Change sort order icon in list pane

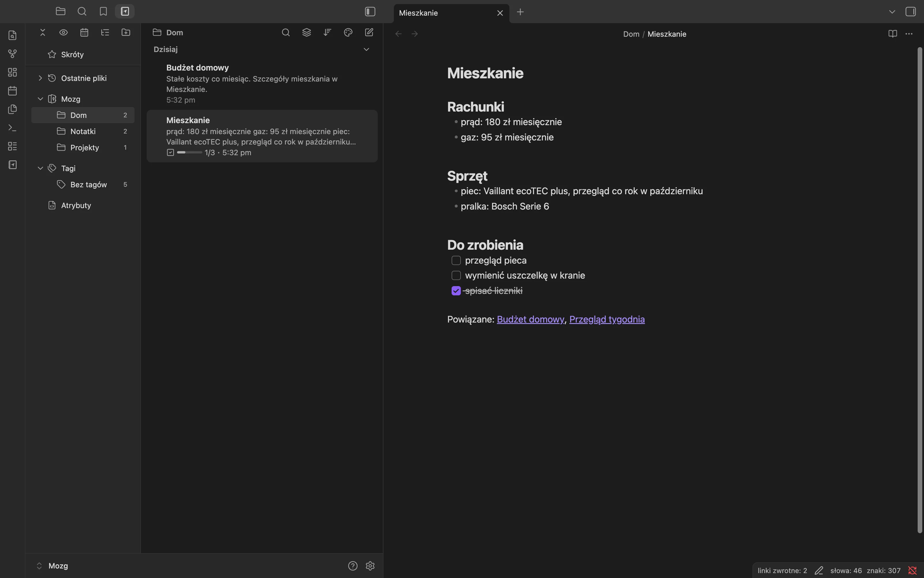[327, 32]
